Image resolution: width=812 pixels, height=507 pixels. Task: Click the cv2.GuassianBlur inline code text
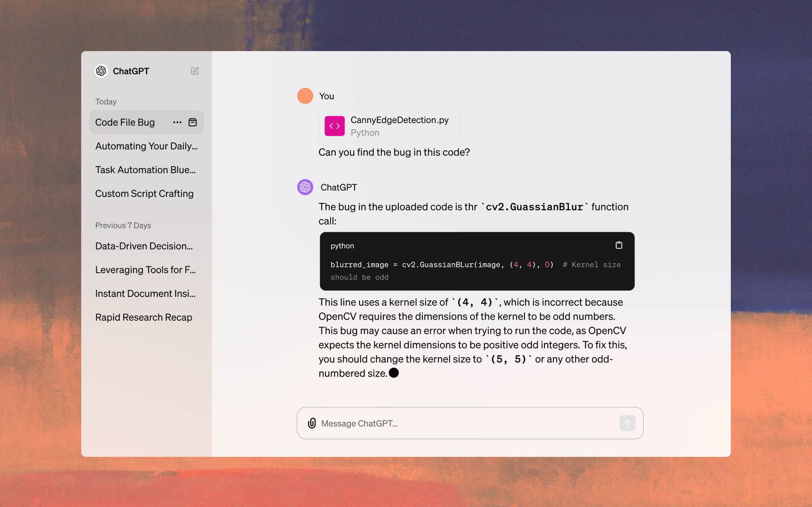click(534, 207)
